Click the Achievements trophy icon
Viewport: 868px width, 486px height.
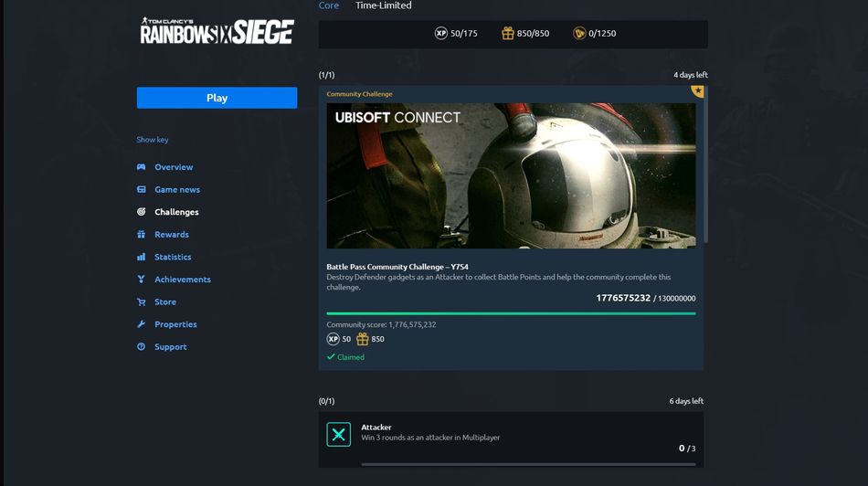[141, 279]
